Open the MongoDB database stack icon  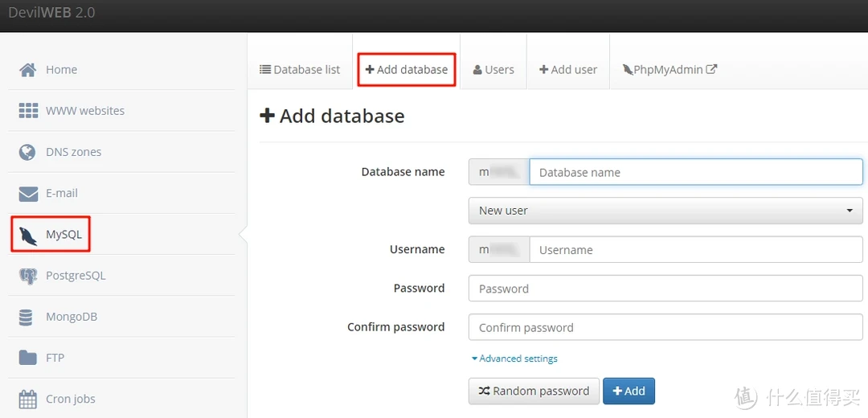click(28, 317)
